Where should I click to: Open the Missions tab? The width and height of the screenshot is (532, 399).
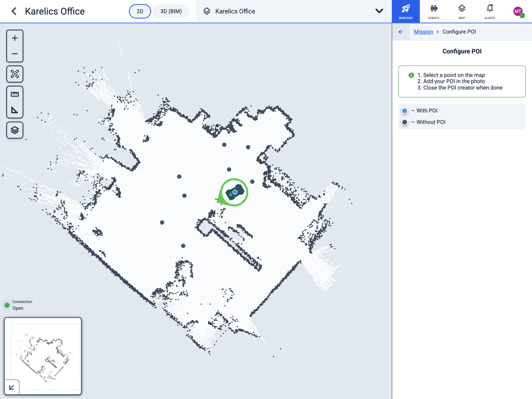405,11
